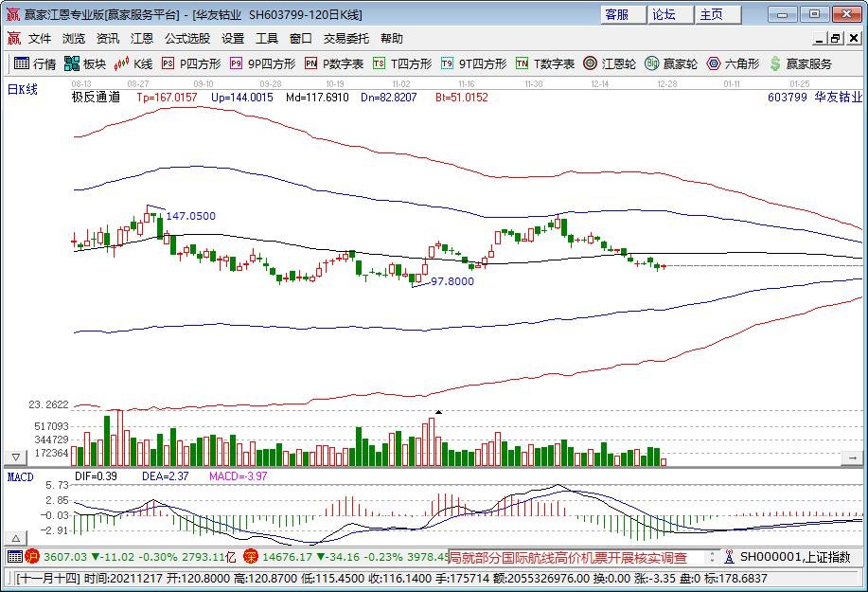Screen dimensions: 868x592
Task: Restore the inner chart window
Action: [x=835, y=38]
